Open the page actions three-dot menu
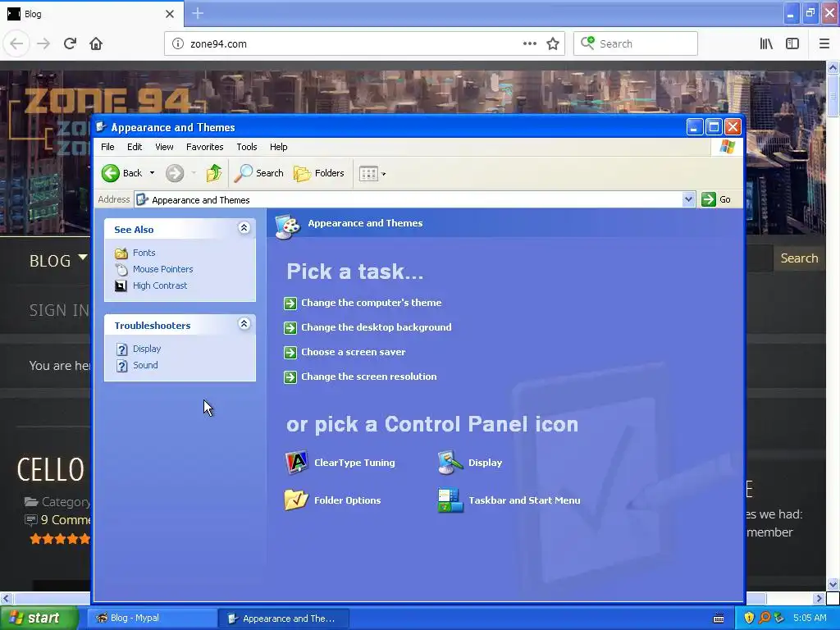This screenshot has width=840, height=630. click(530, 44)
